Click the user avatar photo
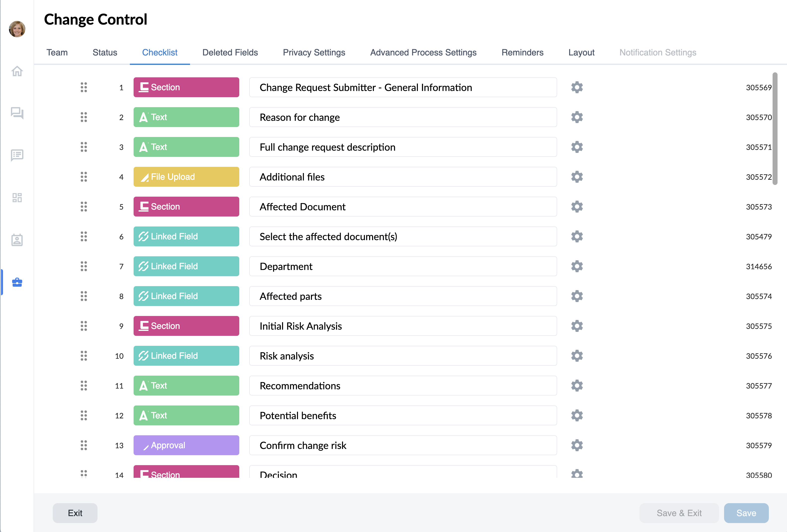This screenshot has height=532, width=787. click(17, 29)
